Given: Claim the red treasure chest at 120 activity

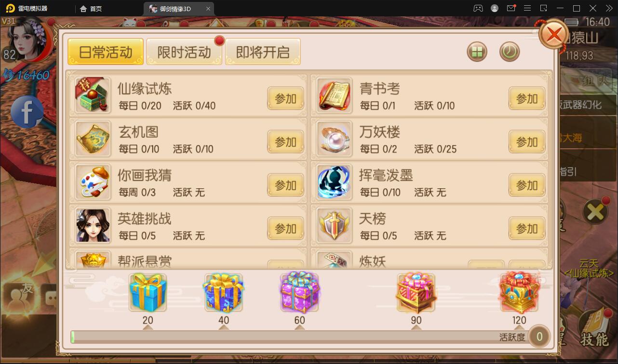Looking at the screenshot, I should click(519, 292).
